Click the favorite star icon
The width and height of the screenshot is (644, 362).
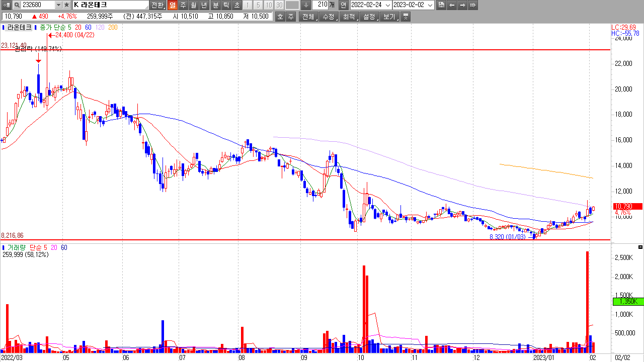coord(66,5)
